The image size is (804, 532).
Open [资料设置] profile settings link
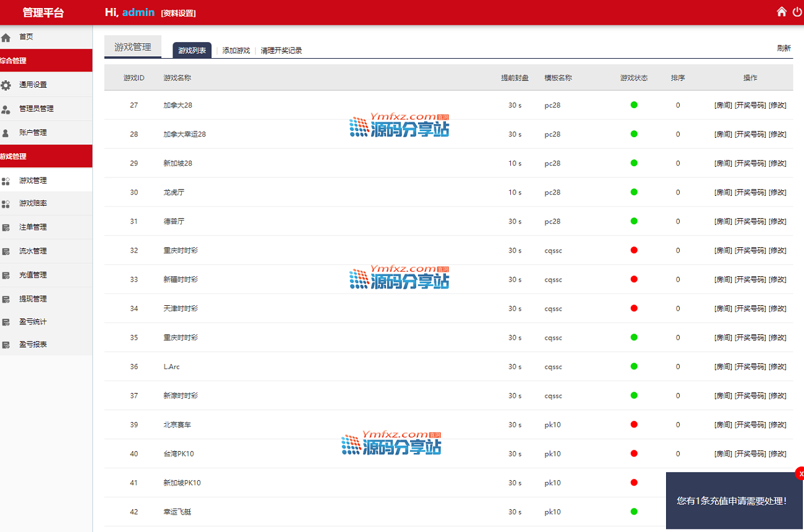[178, 13]
